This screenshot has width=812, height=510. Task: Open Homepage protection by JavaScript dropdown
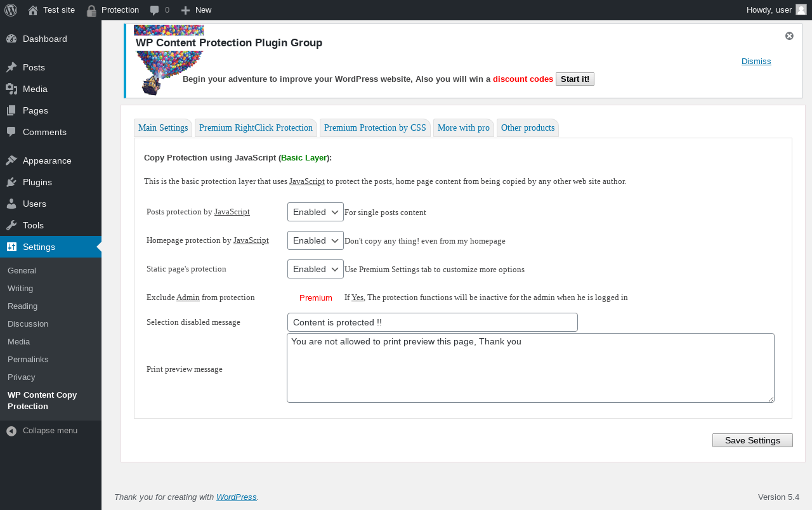click(x=315, y=240)
